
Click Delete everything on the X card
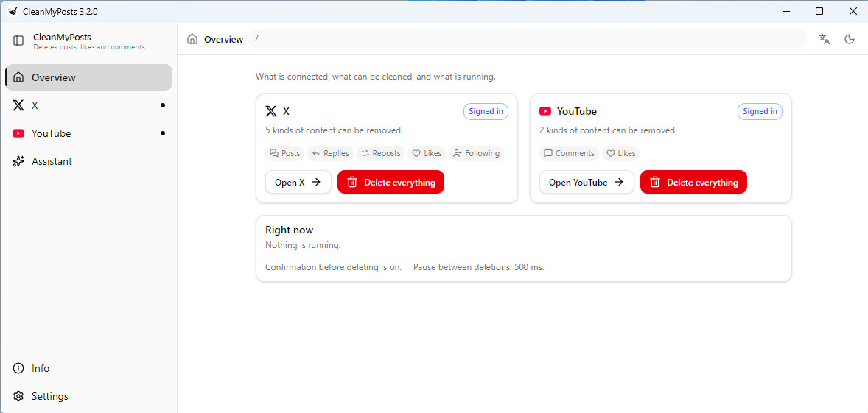pos(391,182)
